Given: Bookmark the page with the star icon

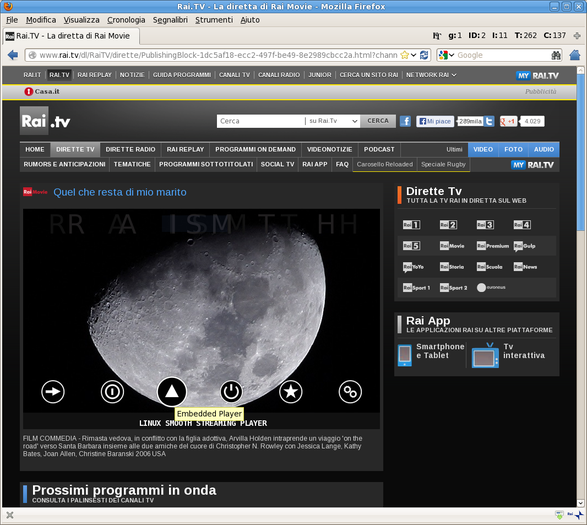Looking at the screenshot, I should (405, 55).
